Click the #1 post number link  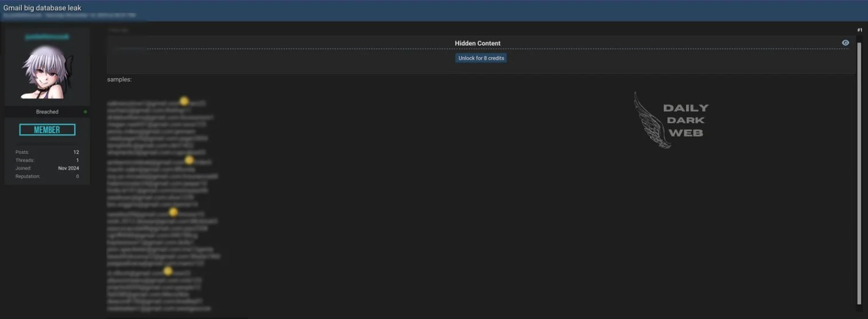click(859, 30)
